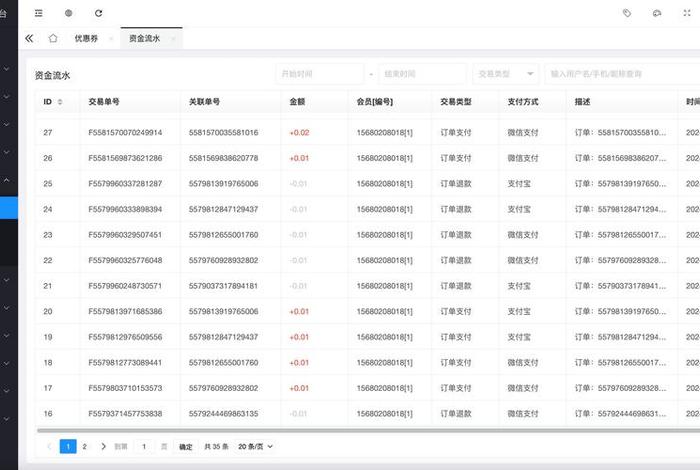This screenshot has height=470, width=700.
Task: Refresh the page with the reload icon
Action: coord(99,13)
